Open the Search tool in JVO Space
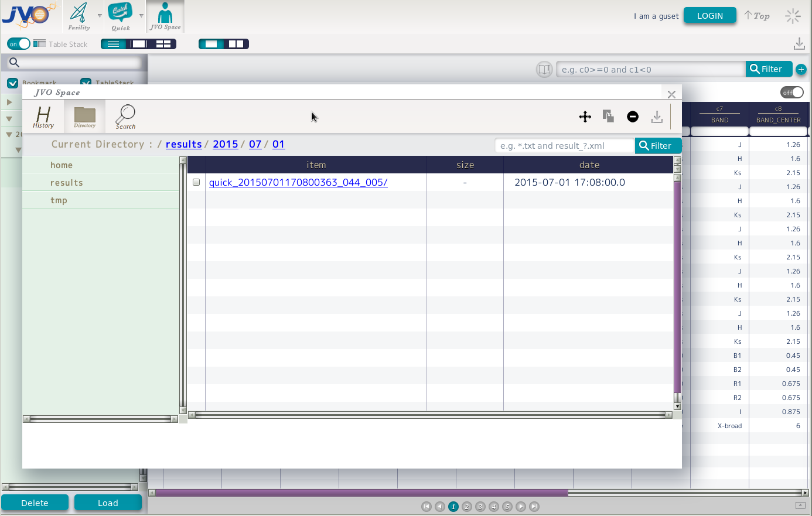Viewport: 812px width, 516px height. (x=125, y=117)
